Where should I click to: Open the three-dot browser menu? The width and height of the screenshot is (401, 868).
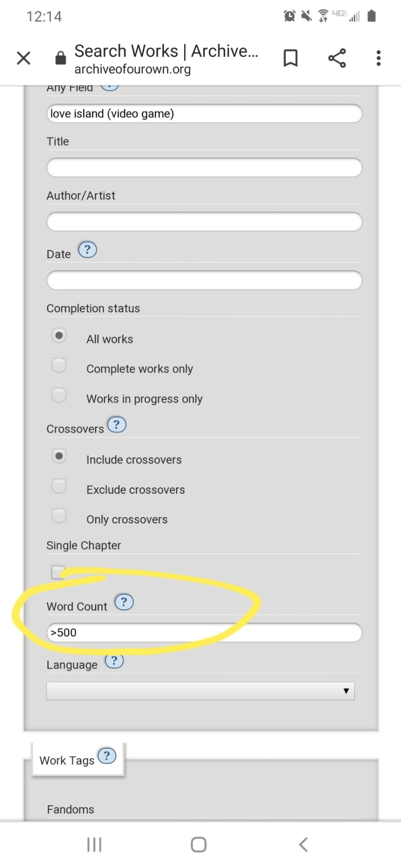tap(378, 58)
